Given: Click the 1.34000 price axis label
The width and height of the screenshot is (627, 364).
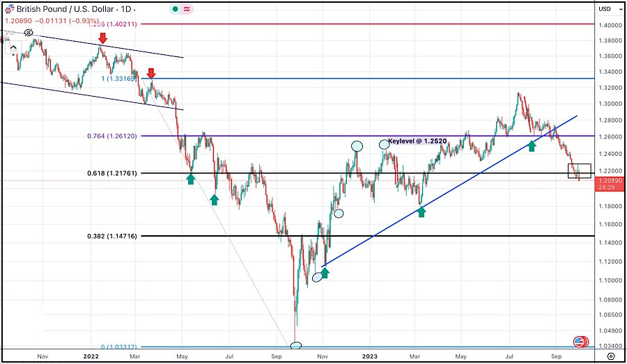Looking at the screenshot, I should coord(610,72).
